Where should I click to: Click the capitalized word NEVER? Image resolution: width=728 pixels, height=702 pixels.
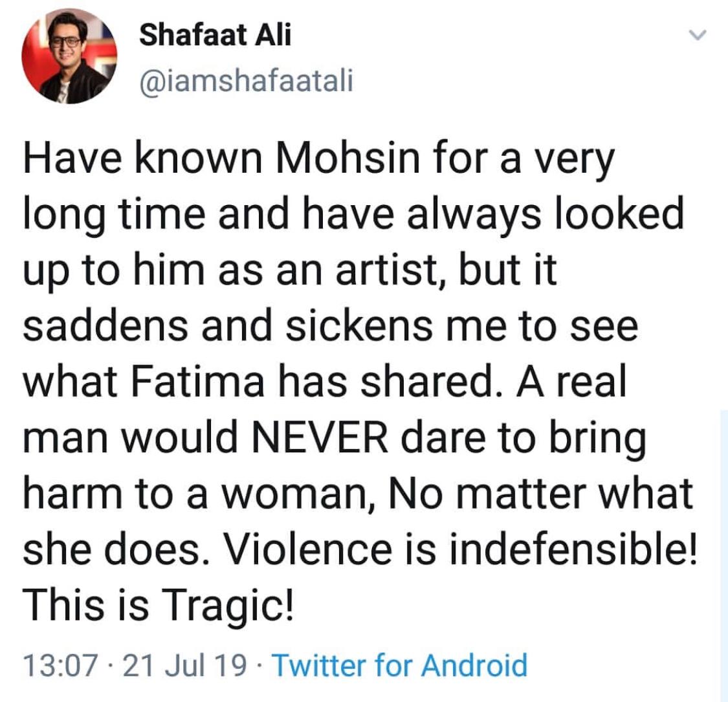[320, 438]
